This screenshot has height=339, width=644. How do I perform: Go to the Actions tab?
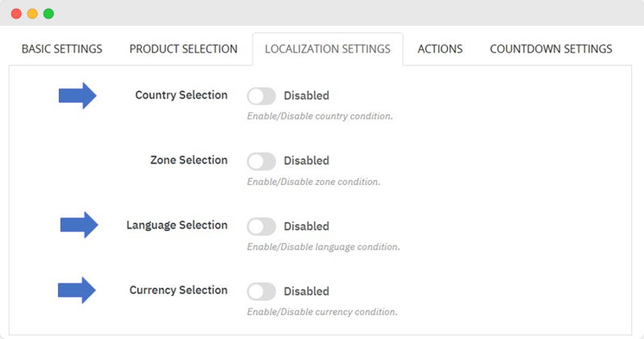pyautogui.click(x=440, y=49)
